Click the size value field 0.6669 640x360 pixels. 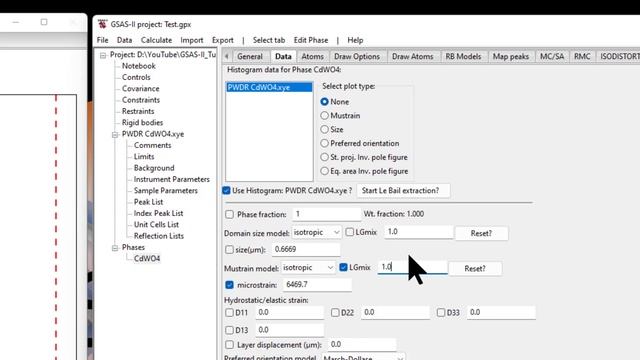coord(306,249)
